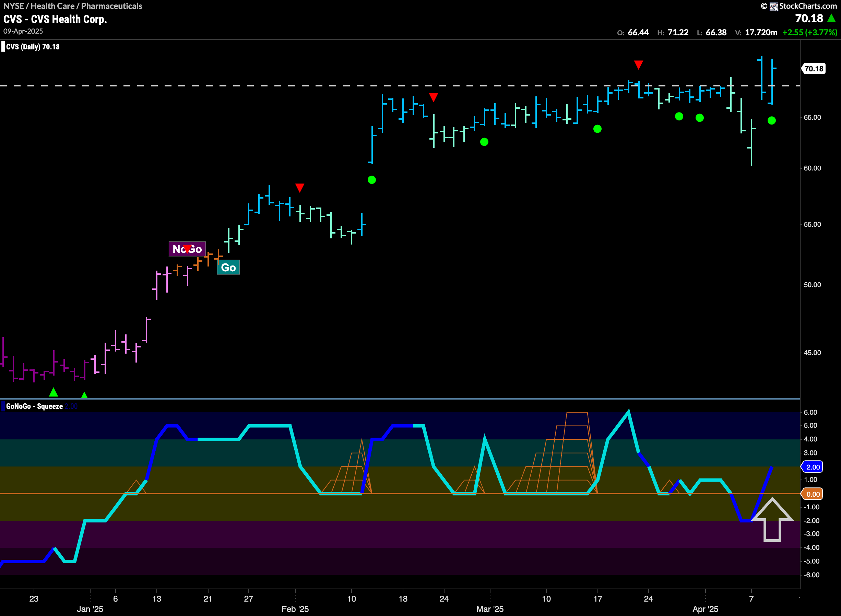This screenshot has width=841, height=616.
Task: Click the 55.00 price axis label
Action: click(812, 224)
